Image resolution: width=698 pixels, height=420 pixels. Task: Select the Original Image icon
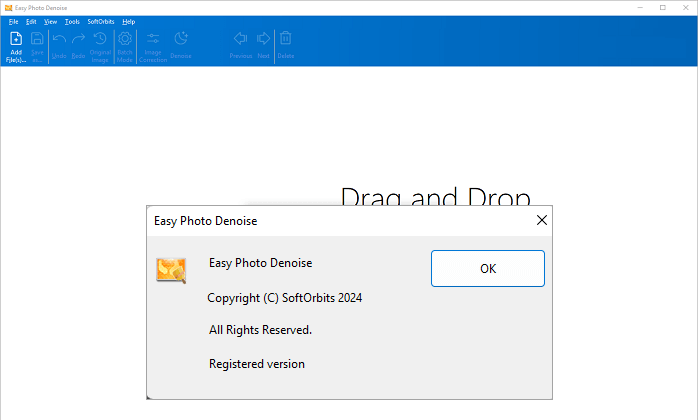pyautogui.click(x=100, y=40)
